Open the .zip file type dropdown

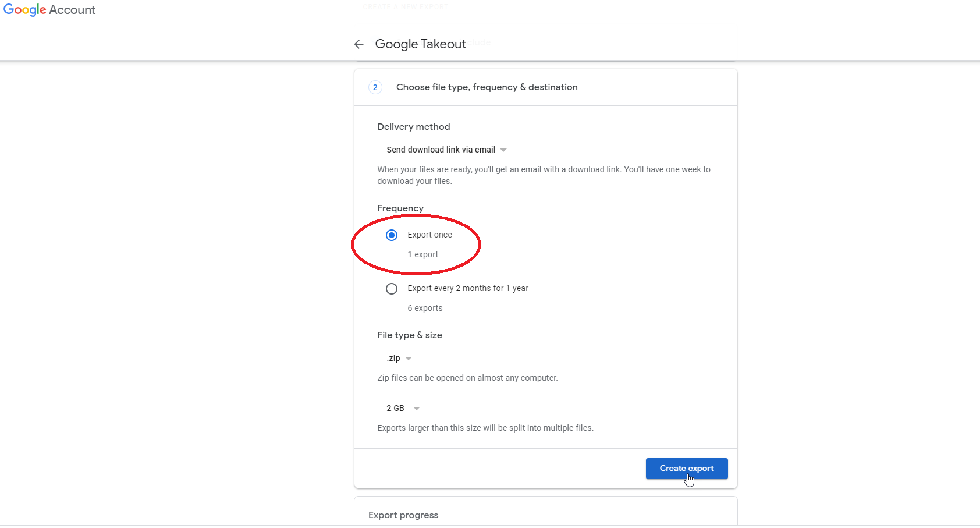tap(399, 358)
